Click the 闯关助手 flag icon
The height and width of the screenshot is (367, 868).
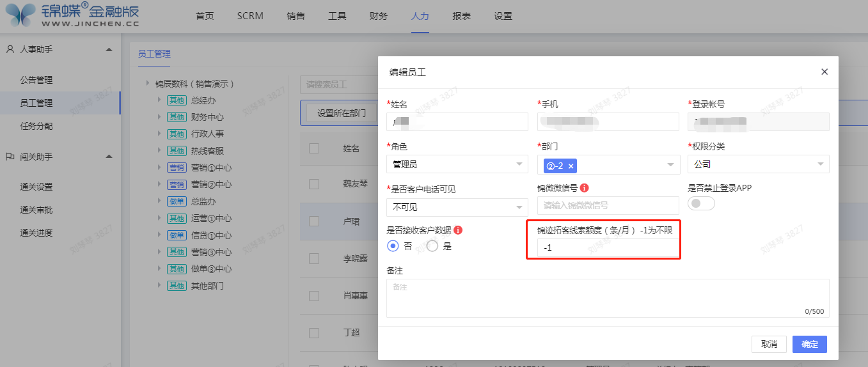(10, 157)
